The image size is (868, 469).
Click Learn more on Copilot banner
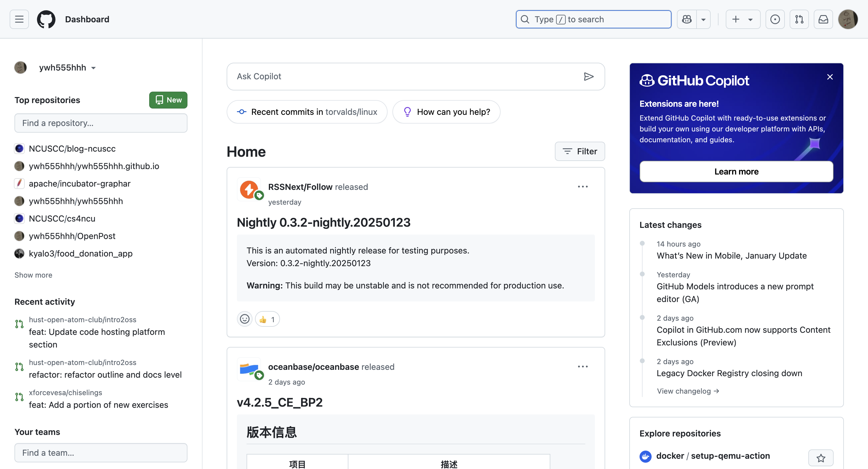736,172
